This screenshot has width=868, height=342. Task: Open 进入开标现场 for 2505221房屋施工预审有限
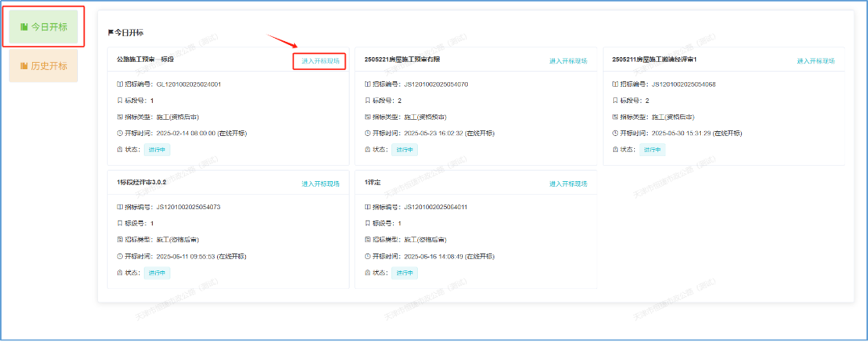(x=568, y=61)
